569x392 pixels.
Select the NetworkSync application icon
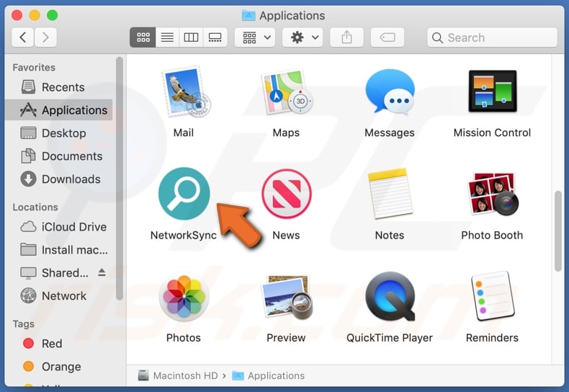184,193
